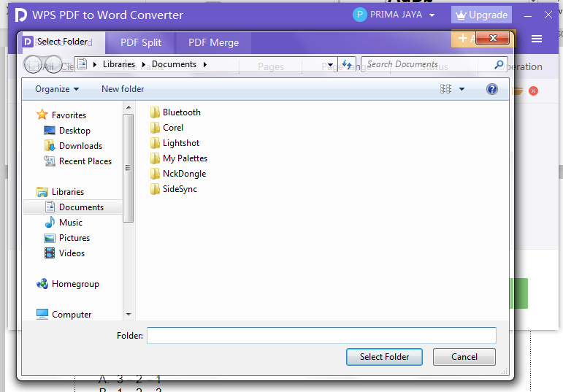Open the Bluetooth folder
This screenshot has width=563, height=392.
click(175, 112)
